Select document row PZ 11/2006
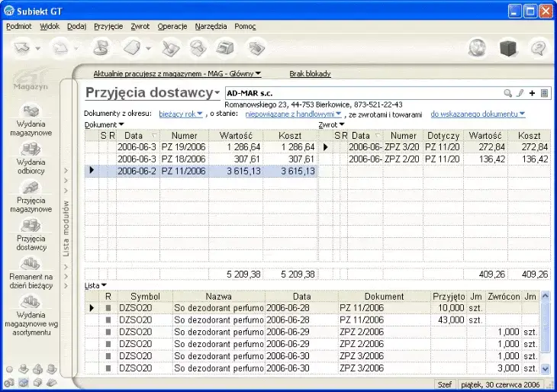The image size is (557, 392). (201, 171)
